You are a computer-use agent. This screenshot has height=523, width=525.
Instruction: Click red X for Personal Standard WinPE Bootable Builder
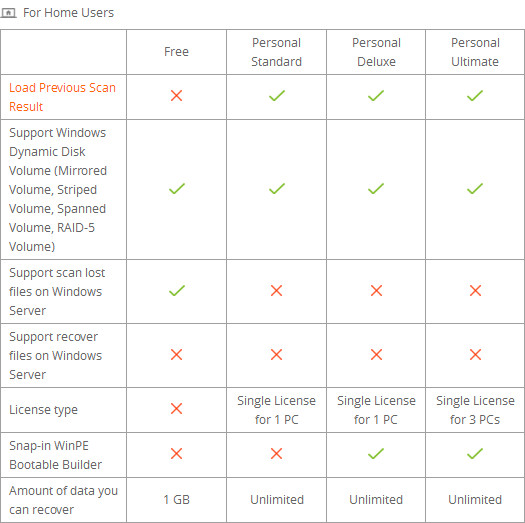tap(277, 454)
